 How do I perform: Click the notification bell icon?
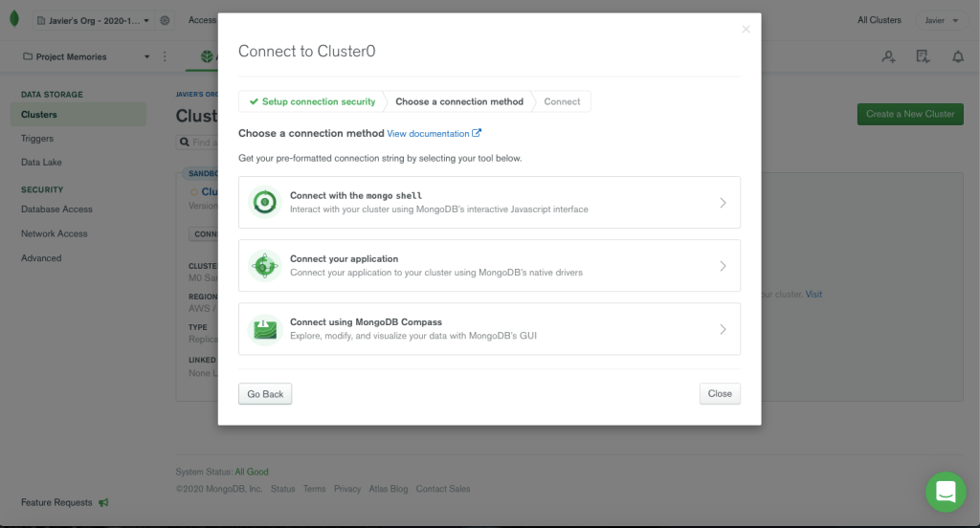957,56
